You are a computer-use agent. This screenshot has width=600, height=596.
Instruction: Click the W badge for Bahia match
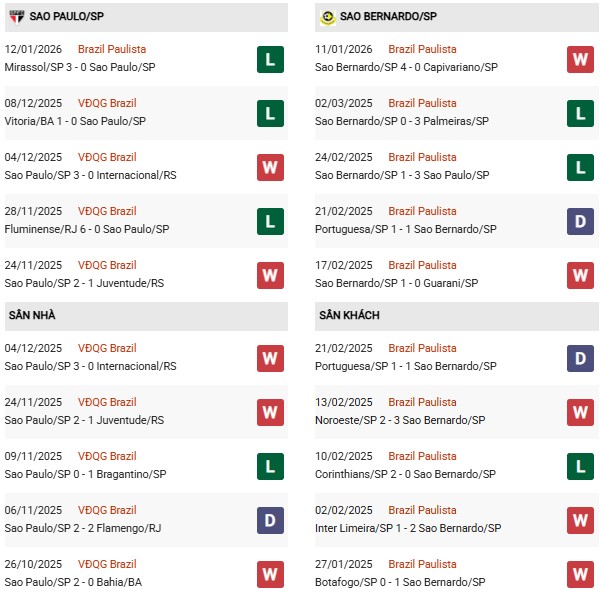270,574
